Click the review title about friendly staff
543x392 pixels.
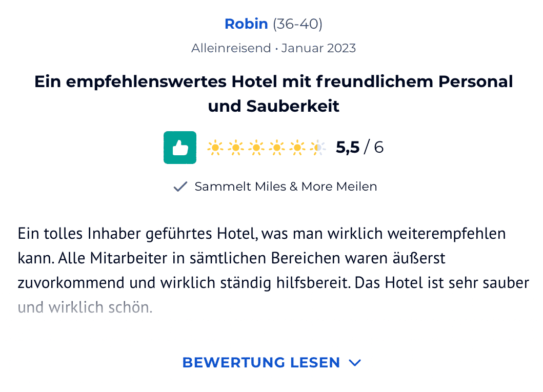pyautogui.click(x=273, y=93)
